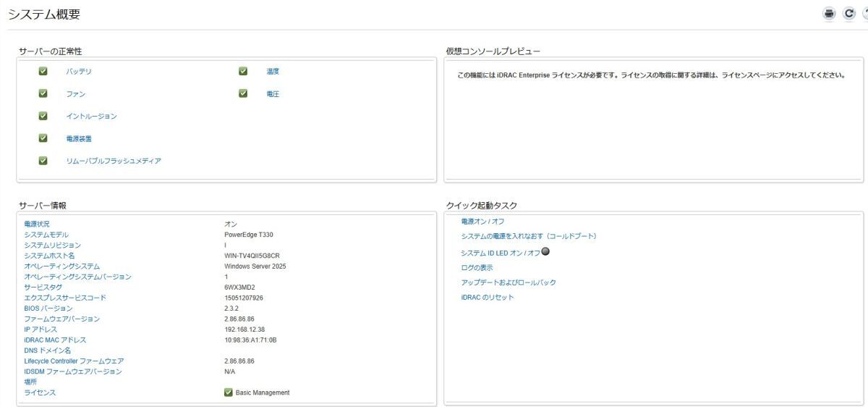Image resolution: width=868 pixels, height=407 pixels.
Task: Click the システムホスト名 label
Action: (x=49, y=256)
